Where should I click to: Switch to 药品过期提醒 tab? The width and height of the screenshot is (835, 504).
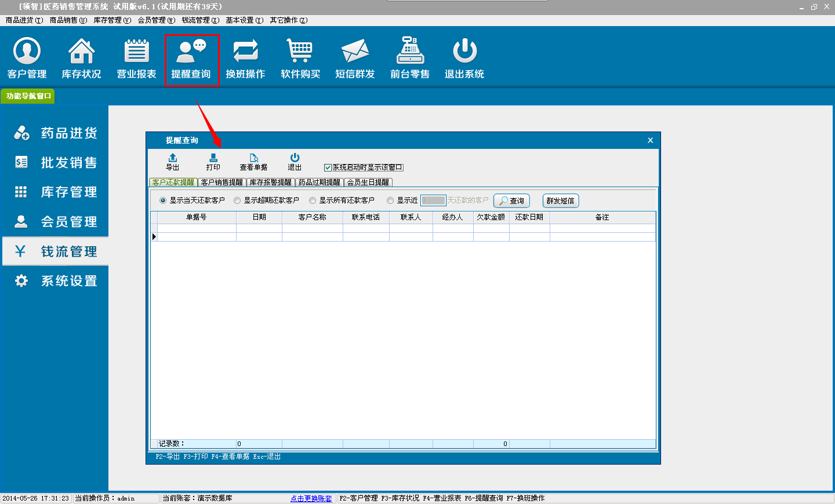click(x=319, y=182)
